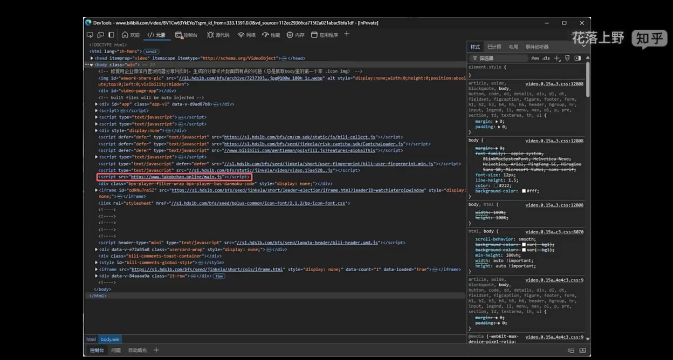Open the 控制台 (Console) tab in top toolbar
Image resolution: width=673 pixels, height=360 pixels.
point(186,35)
